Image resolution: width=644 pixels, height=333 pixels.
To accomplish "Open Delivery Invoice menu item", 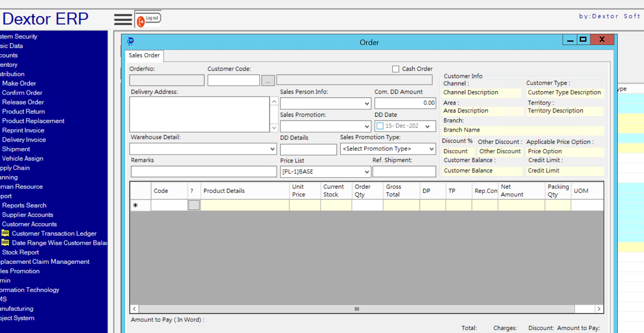I will coord(24,140).
